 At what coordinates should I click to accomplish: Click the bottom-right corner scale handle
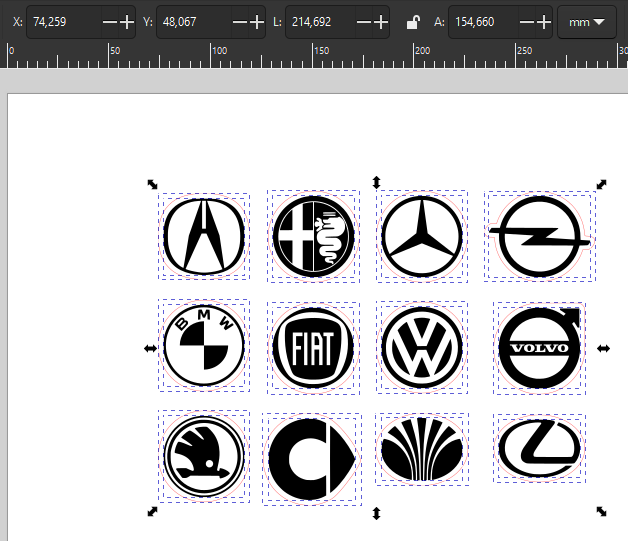click(602, 511)
